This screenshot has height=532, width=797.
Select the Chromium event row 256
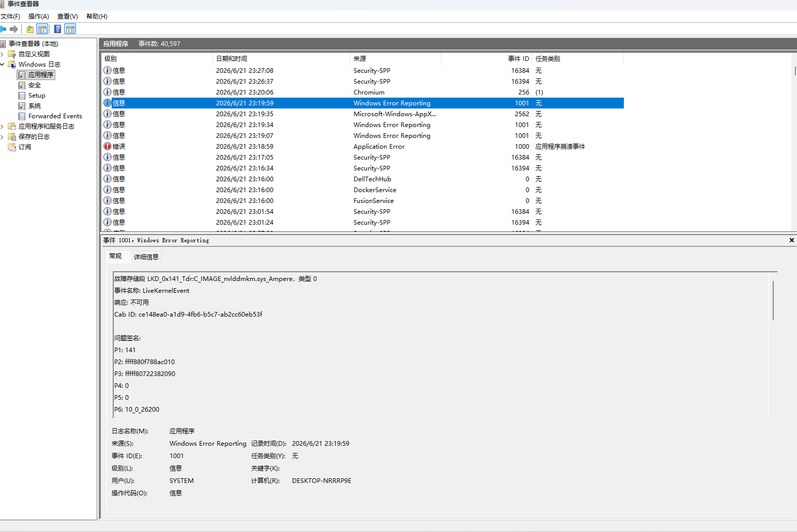[x=362, y=92]
